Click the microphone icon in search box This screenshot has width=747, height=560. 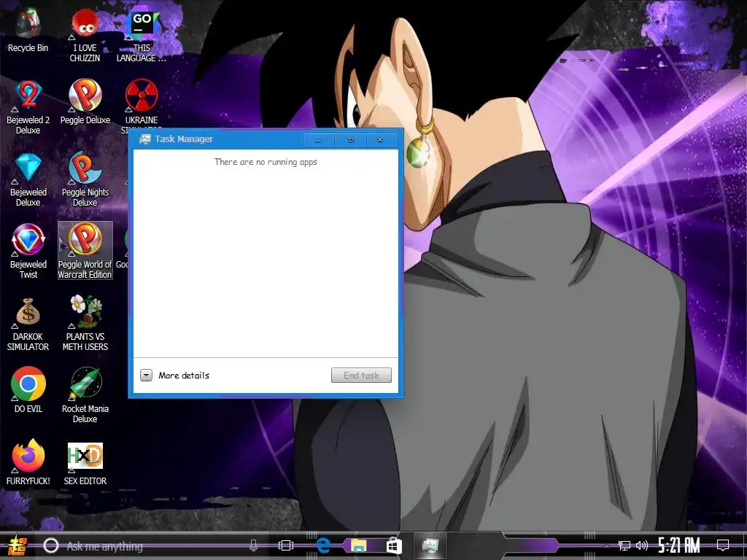point(253,545)
